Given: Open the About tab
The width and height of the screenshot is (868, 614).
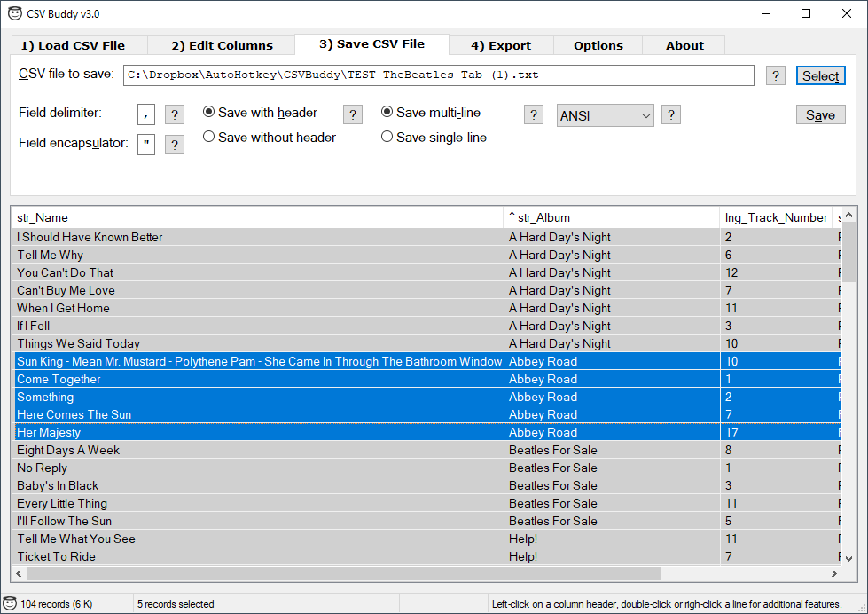Looking at the screenshot, I should click(x=684, y=45).
